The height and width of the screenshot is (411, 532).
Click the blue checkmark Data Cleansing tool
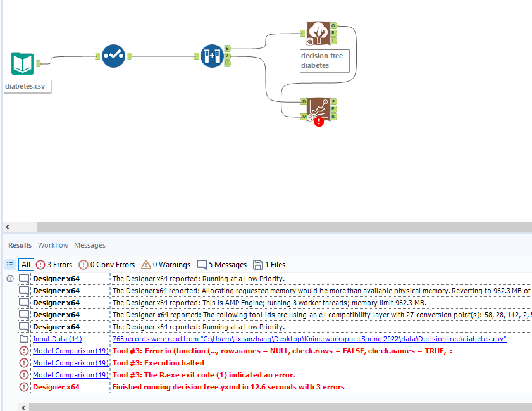[114, 56]
